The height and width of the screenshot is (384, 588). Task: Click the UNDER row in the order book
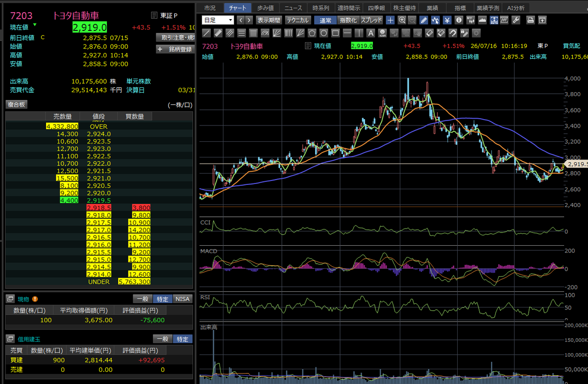98,282
